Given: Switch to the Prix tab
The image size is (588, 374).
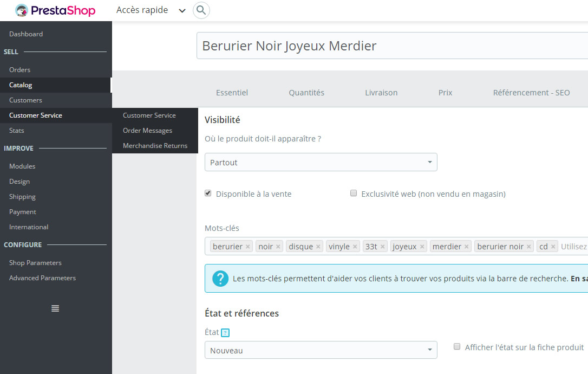Looking at the screenshot, I should tap(445, 93).
